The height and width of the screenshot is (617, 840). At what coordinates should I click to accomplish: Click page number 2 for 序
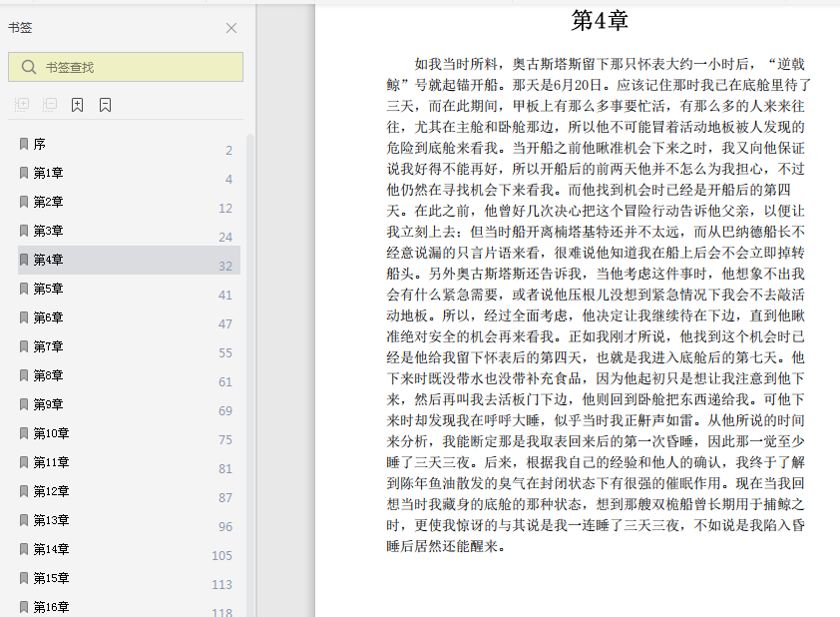tap(228, 151)
